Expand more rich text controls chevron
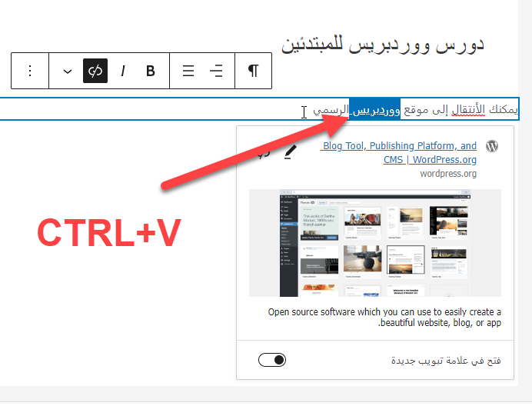Image resolution: width=532 pixels, height=406 pixels. point(68,71)
